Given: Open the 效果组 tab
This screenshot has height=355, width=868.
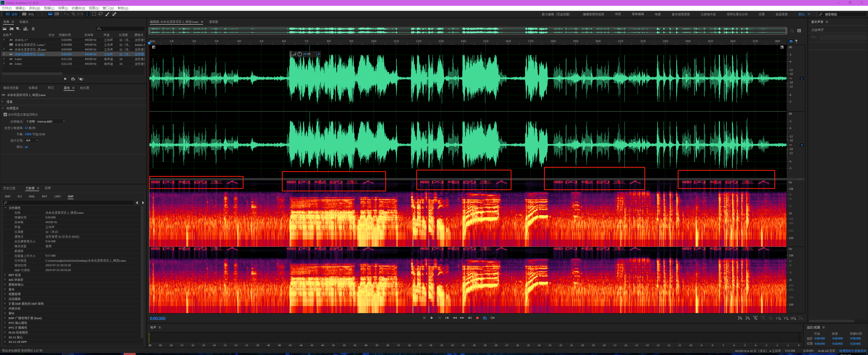Looking at the screenshot, I should [x=33, y=88].
